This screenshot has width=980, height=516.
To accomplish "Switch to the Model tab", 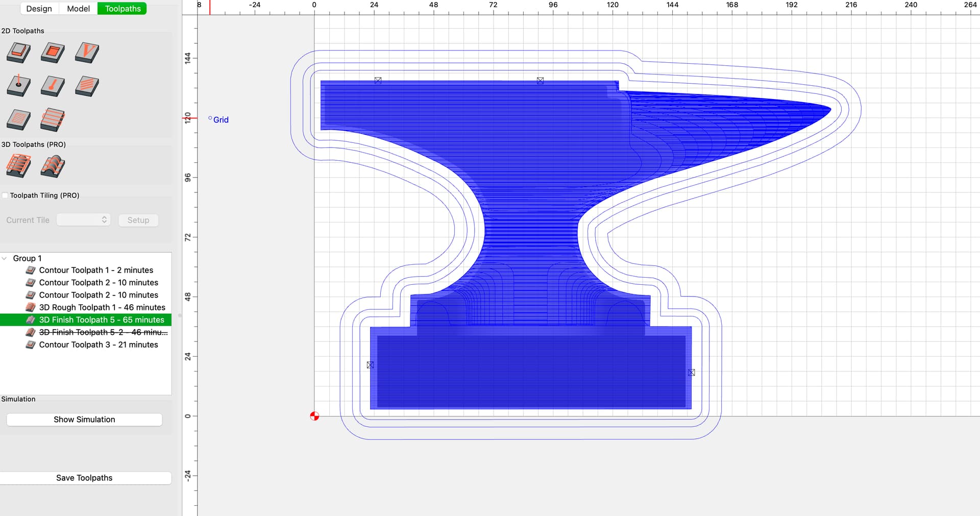I will (x=78, y=9).
